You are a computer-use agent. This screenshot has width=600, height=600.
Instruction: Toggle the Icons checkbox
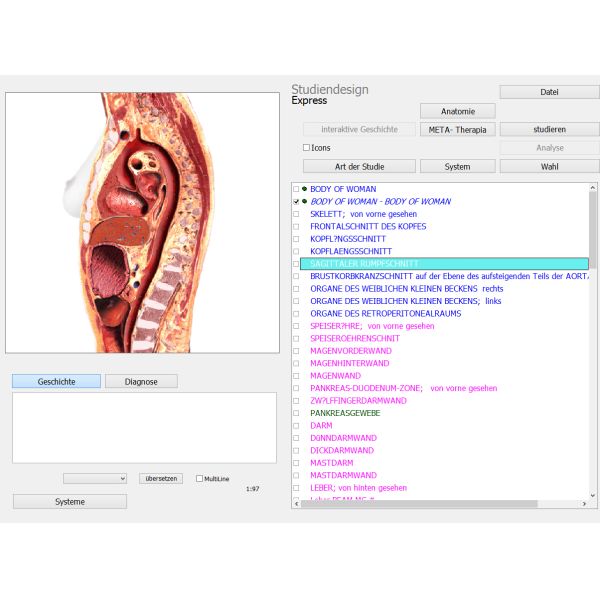[x=307, y=148]
